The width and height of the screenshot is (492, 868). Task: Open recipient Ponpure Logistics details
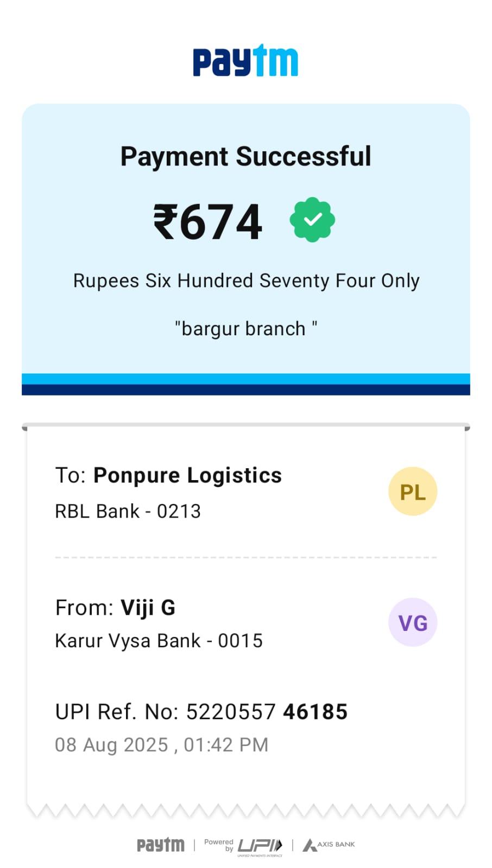(x=187, y=475)
